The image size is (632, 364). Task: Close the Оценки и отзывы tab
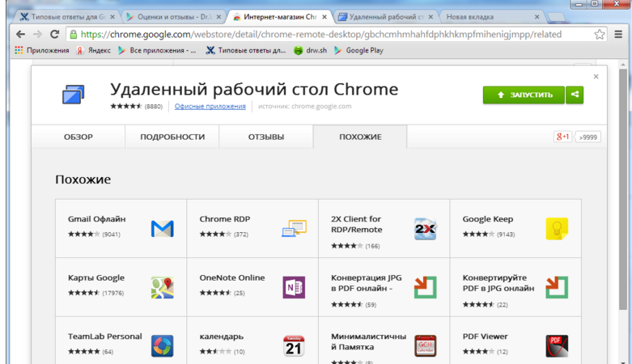pyautogui.click(x=218, y=17)
